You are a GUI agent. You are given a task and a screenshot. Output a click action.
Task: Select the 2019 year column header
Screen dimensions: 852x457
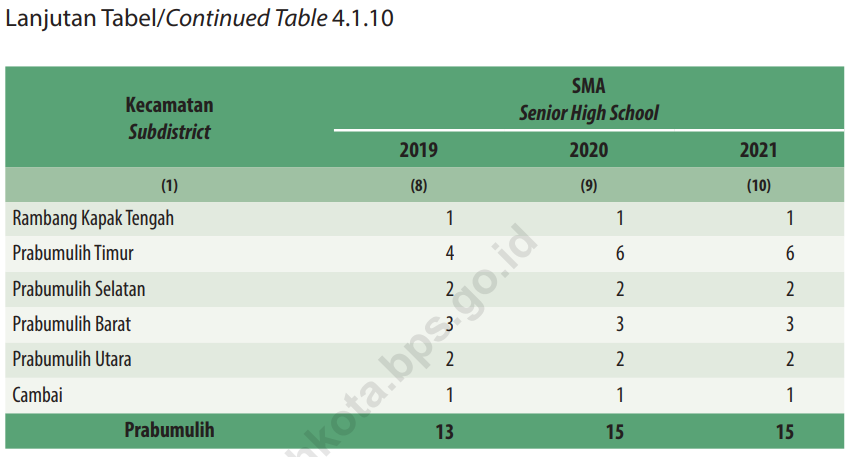point(418,151)
